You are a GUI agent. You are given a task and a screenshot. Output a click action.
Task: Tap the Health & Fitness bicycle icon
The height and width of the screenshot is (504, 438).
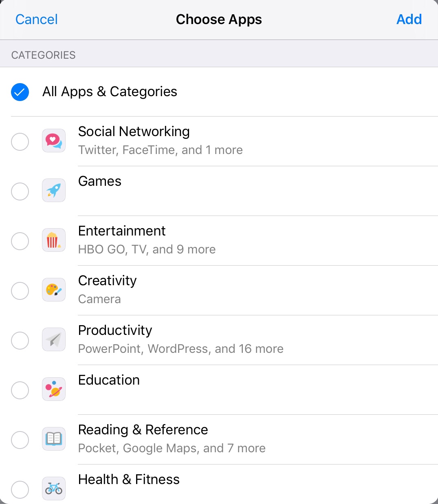tap(54, 488)
